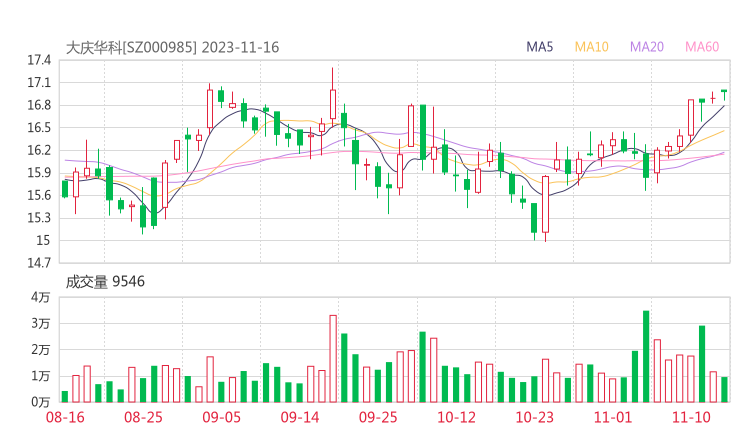
Task: Click the 10-12 date axis label
Action: coord(456,417)
